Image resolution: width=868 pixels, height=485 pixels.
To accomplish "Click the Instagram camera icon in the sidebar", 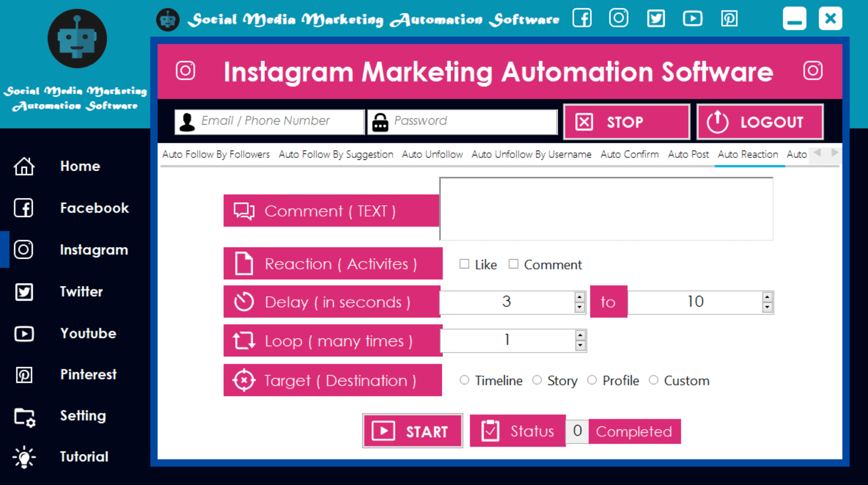I will tap(24, 250).
